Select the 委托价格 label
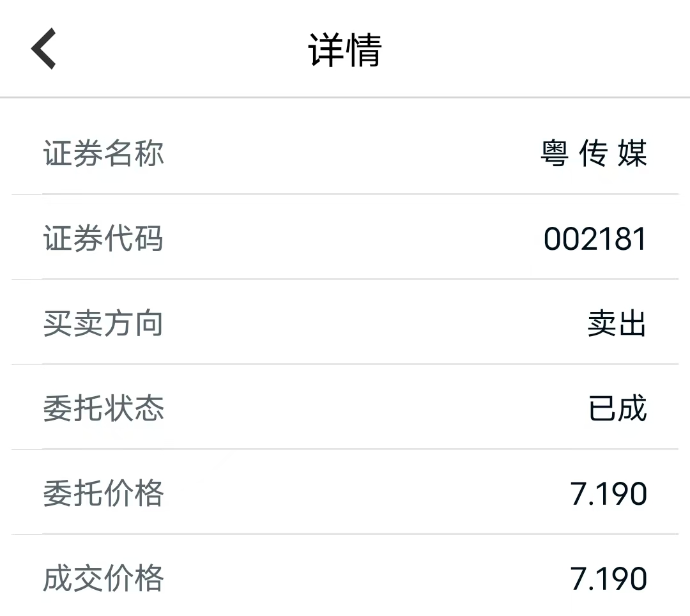The image size is (690, 616). [x=103, y=493]
